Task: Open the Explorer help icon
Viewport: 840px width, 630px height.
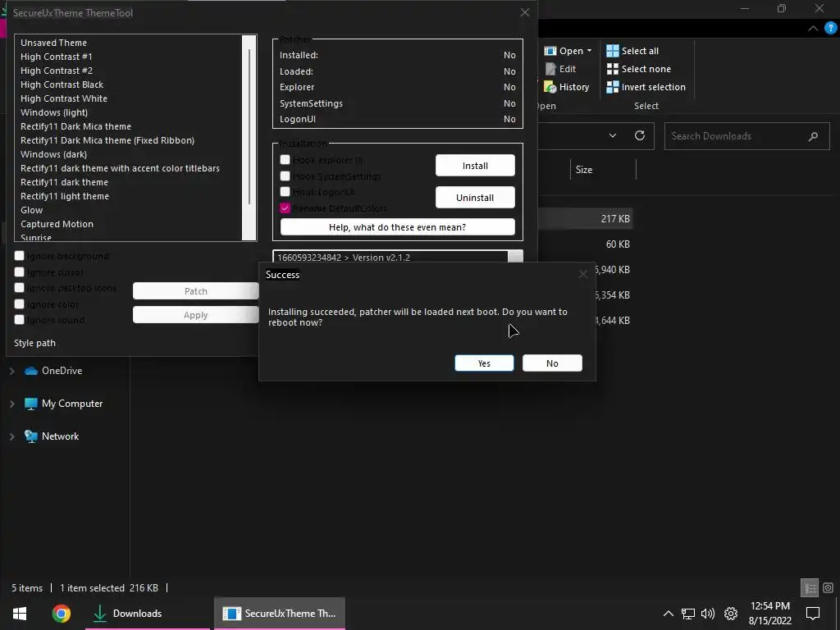Action: pyautogui.click(x=830, y=27)
